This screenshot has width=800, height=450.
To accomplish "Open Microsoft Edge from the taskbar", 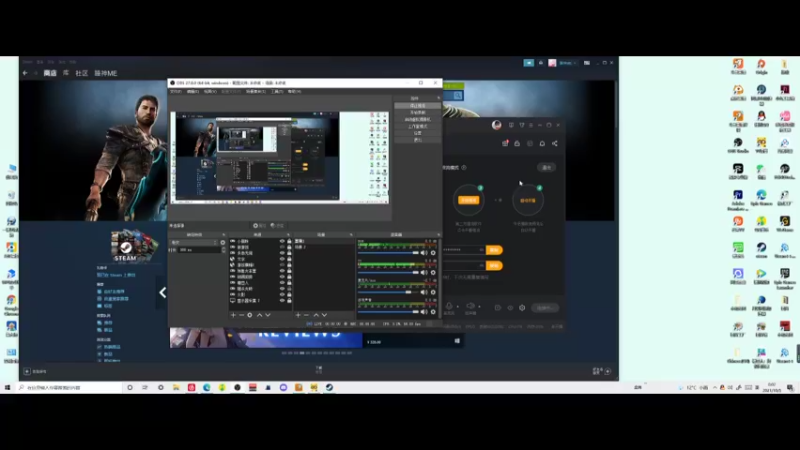I will pos(207,388).
